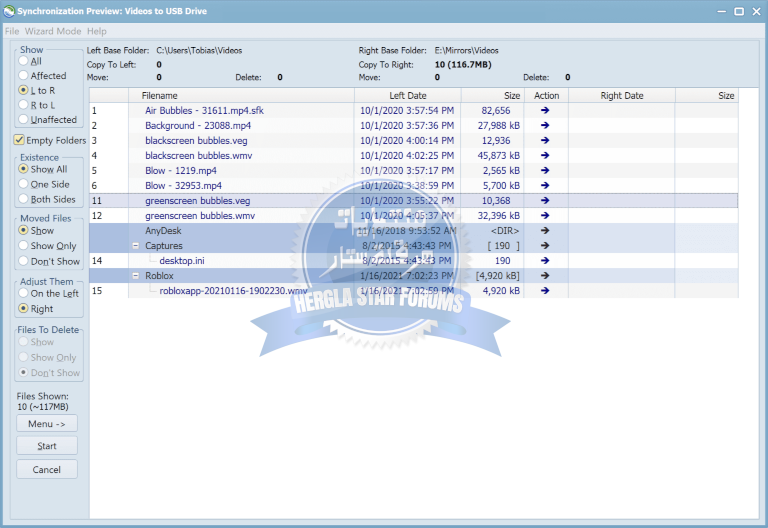Click action arrow for greenscreen bubbles.wmv
This screenshot has width=768, height=528.
click(x=545, y=216)
